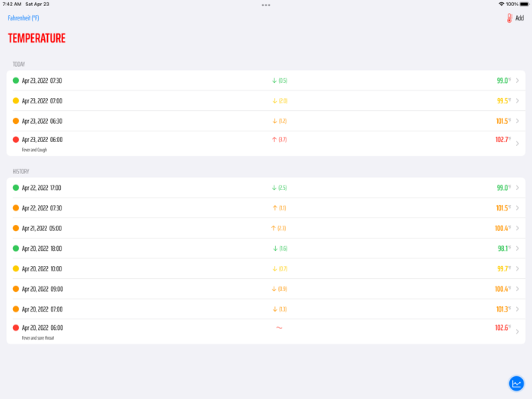Expand the chevron for Apr 23 06:30 entry
Screen dimensions: 532x399
coord(518,121)
